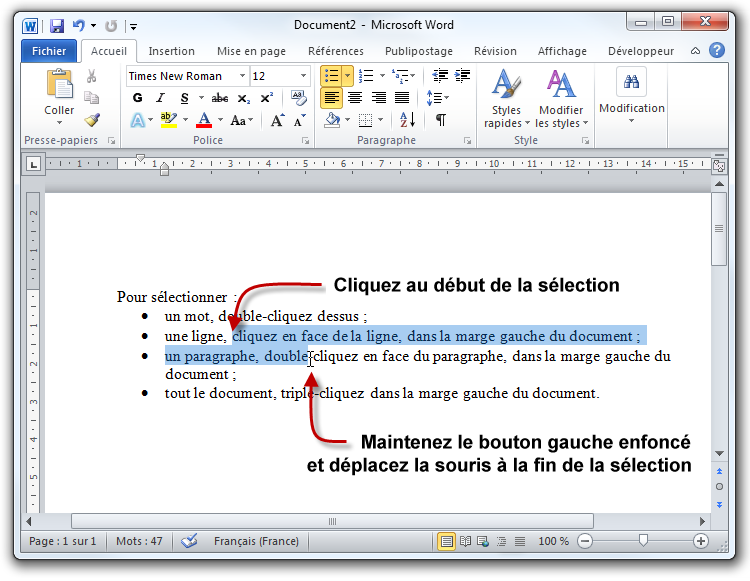Switch to the Références tab
The image size is (750, 581).
click(336, 51)
